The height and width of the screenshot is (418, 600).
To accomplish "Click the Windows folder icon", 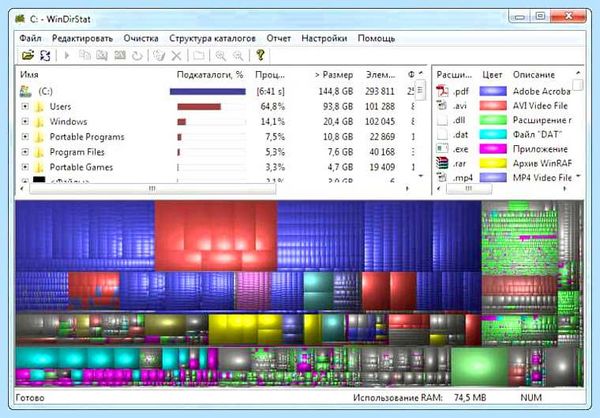I will (x=39, y=122).
